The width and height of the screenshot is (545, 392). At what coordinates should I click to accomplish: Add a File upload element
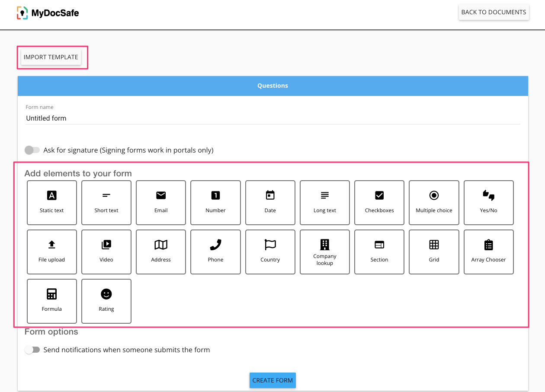(x=52, y=252)
